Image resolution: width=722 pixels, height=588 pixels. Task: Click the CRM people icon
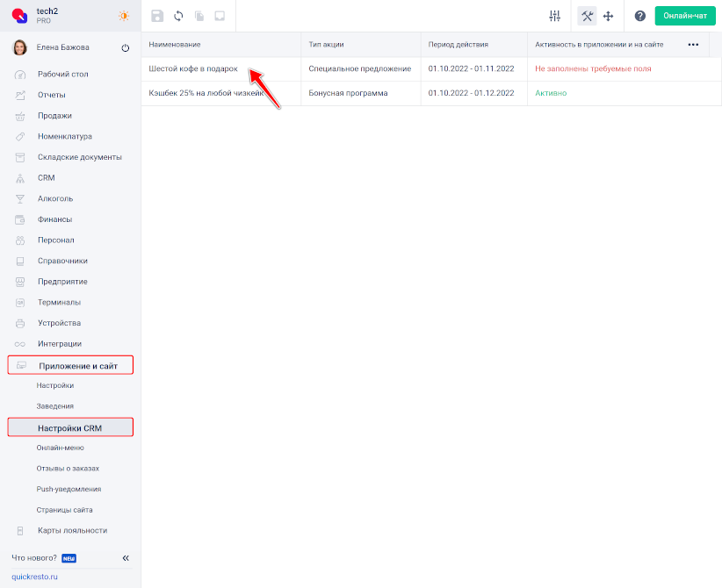click(20, 178)
